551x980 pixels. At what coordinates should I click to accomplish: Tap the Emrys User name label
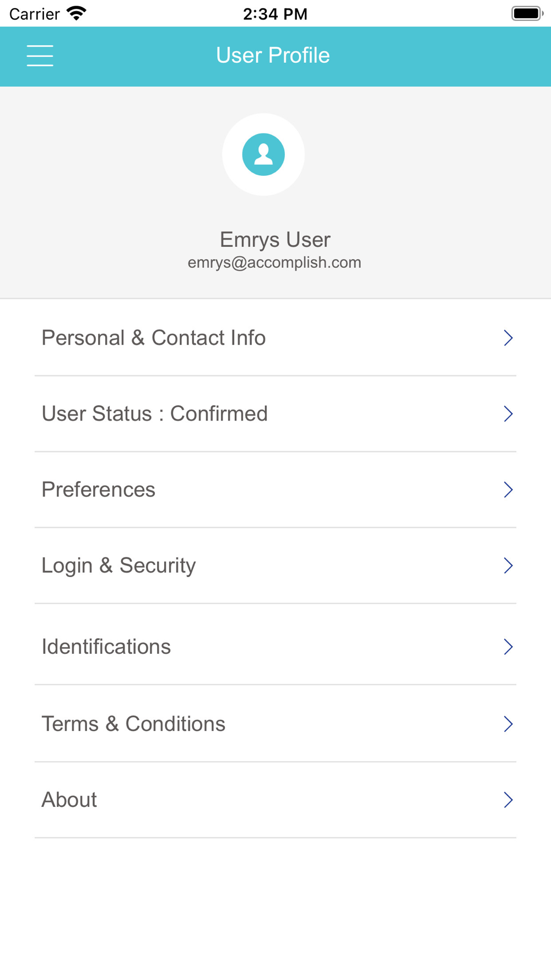[275, 240]
